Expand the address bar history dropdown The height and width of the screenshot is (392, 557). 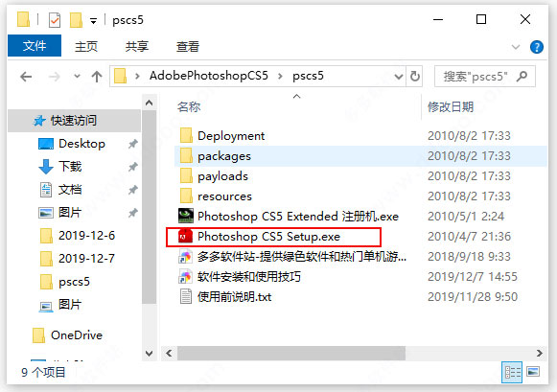pos(399,76)
